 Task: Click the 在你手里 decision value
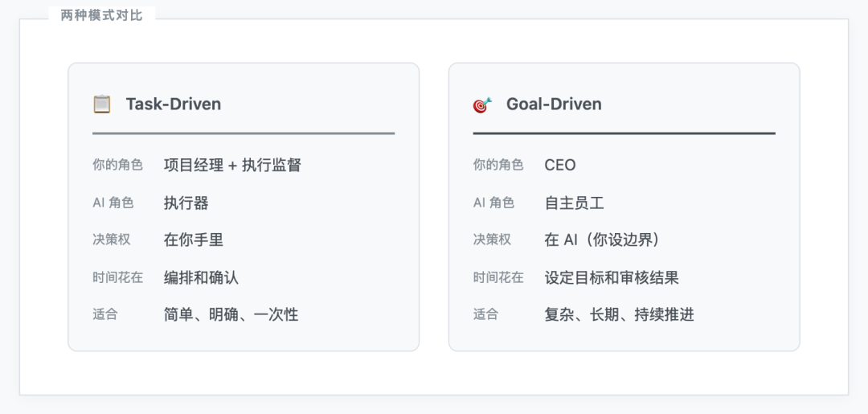click(x=193, y=240)
